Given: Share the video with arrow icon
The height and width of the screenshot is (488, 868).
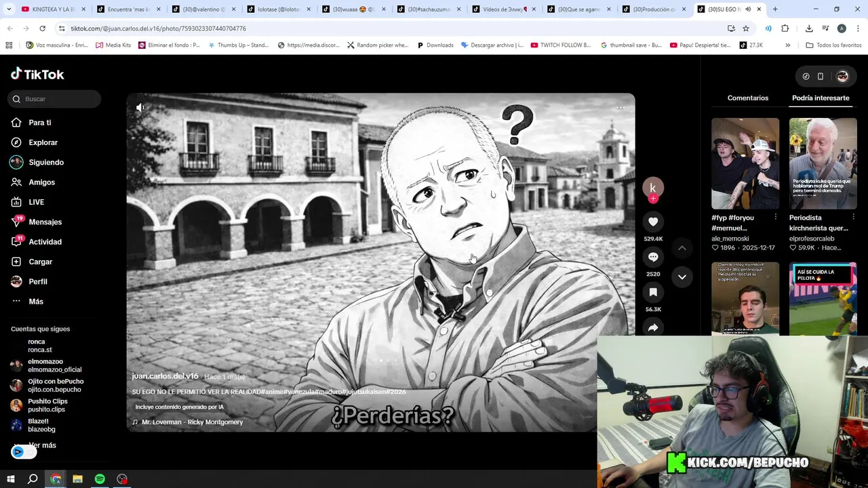Looking at the screenshot, I should tap(653, 327).
